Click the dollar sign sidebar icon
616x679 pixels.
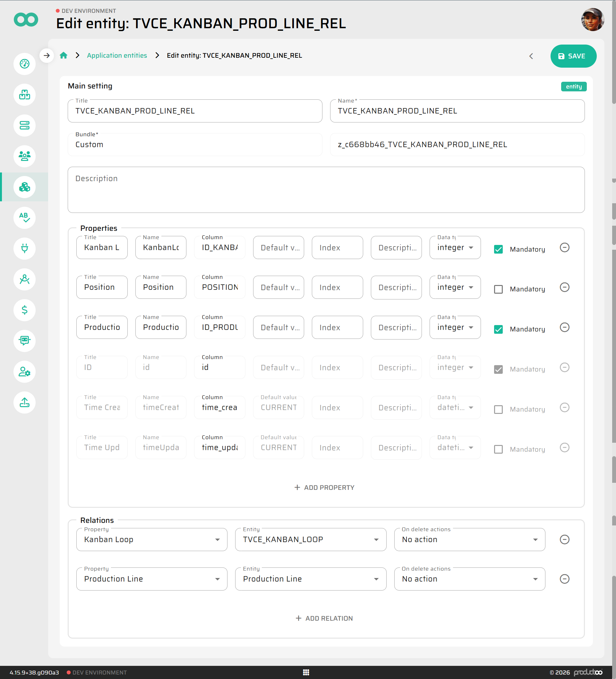(25, 309)
